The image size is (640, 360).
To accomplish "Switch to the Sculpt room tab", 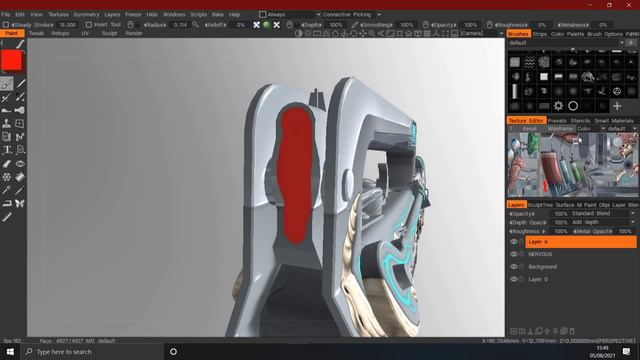I will 109,33.
